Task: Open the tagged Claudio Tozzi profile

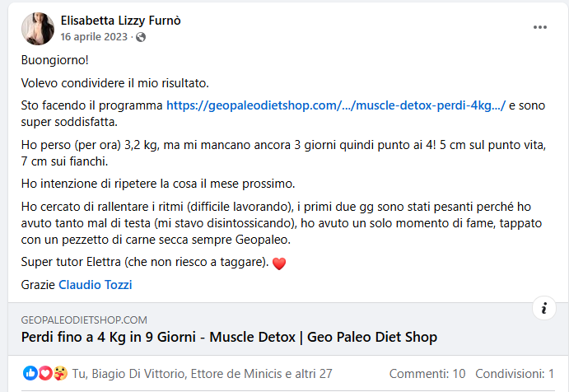Action: click(x=96, y=285)
